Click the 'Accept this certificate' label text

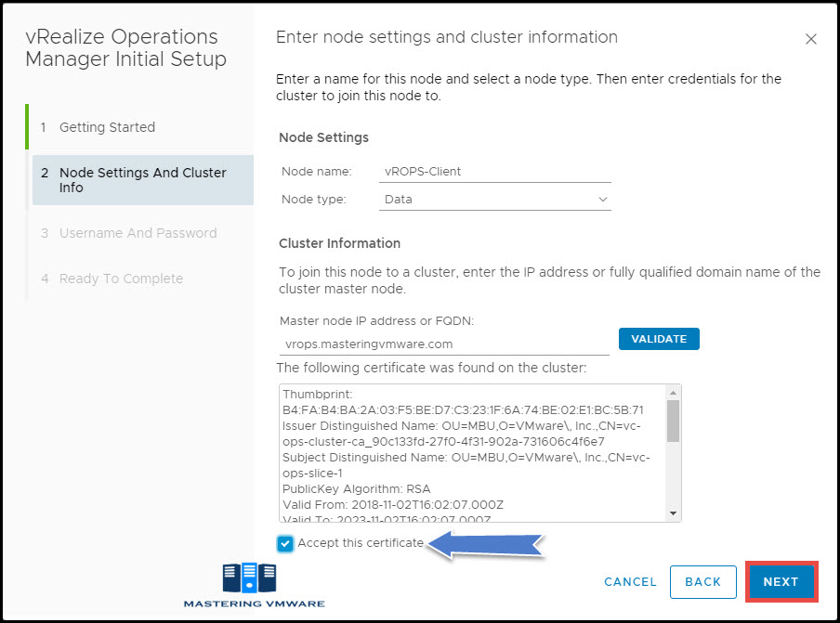(360, 543)
